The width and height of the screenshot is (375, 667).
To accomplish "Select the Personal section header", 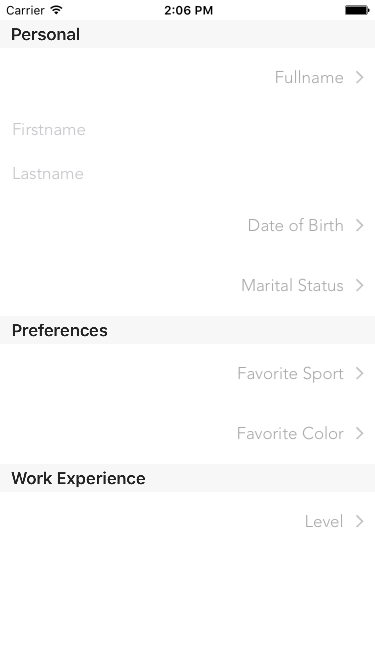I will pos(188,34).
